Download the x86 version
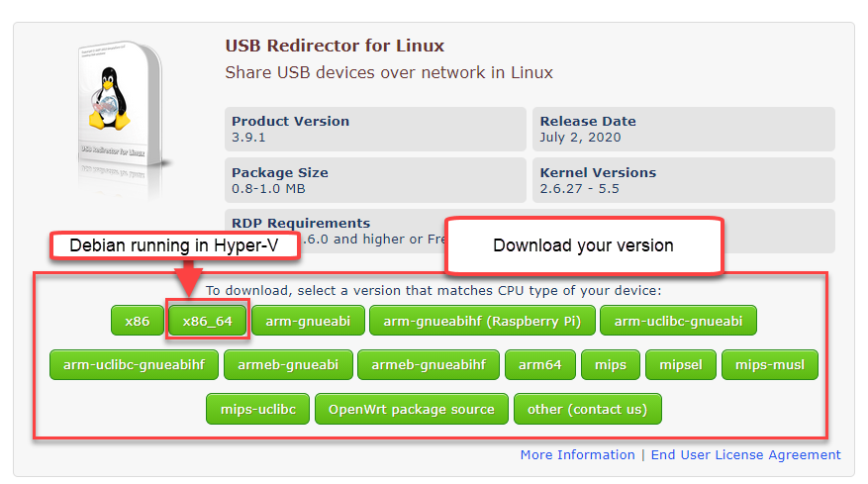 137,321
